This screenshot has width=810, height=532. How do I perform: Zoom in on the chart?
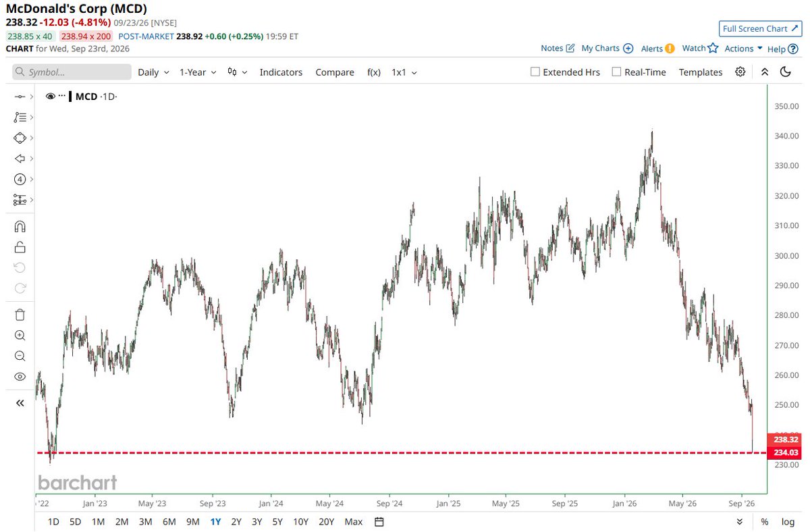point(20,336)
